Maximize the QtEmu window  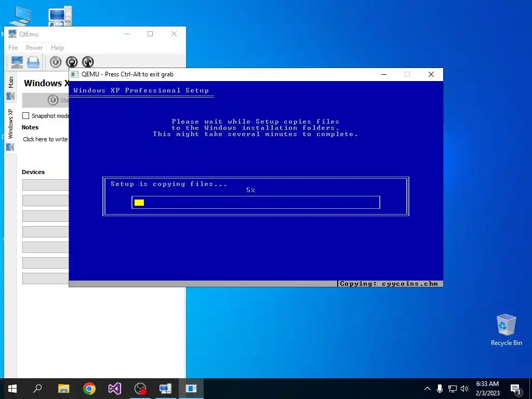click(x=150, y=34)
